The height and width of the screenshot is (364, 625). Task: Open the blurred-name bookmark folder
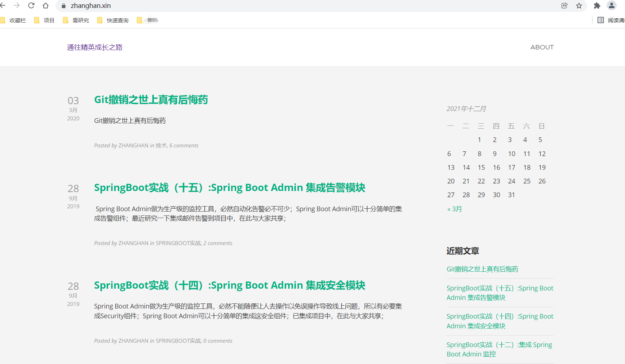pos(147,20)
